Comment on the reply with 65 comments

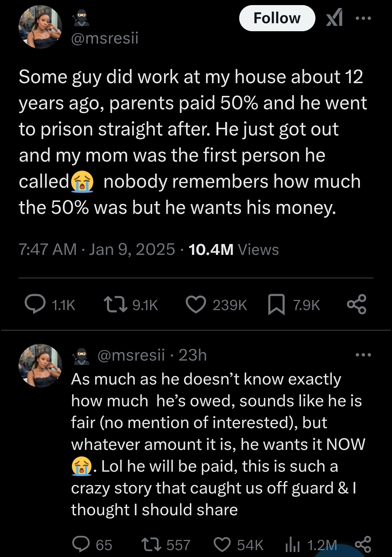[x=81, y=544]
